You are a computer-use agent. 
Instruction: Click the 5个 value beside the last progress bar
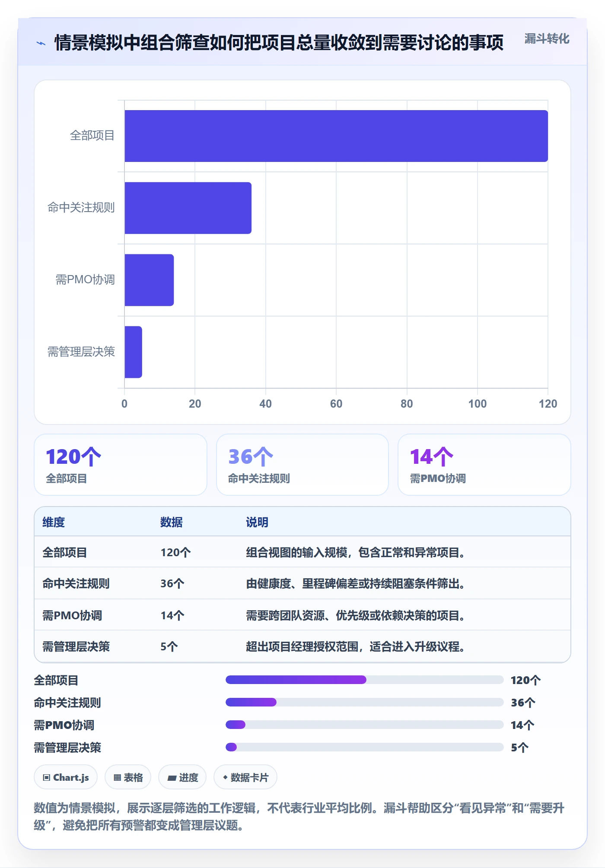(x=519, y=748)
